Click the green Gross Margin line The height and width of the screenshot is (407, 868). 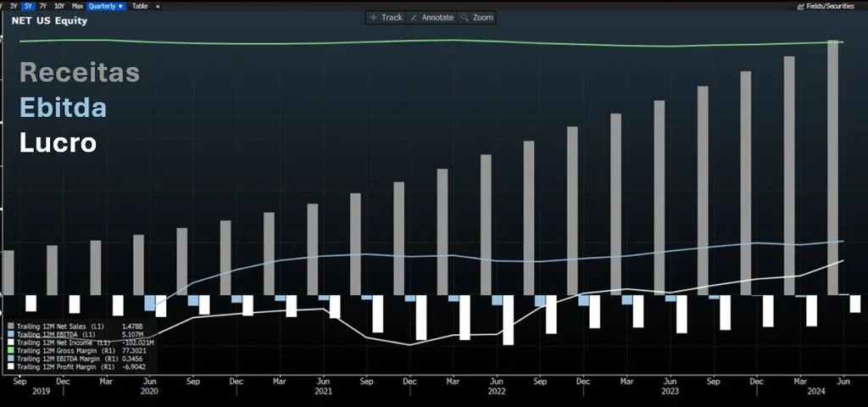[431, 41]
